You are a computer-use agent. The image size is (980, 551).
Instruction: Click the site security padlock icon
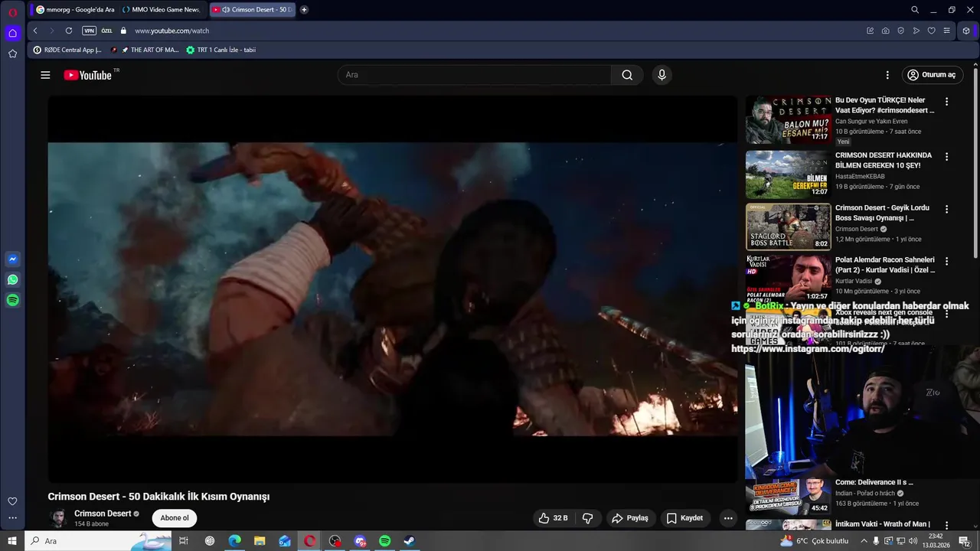(x=123, y=31)
